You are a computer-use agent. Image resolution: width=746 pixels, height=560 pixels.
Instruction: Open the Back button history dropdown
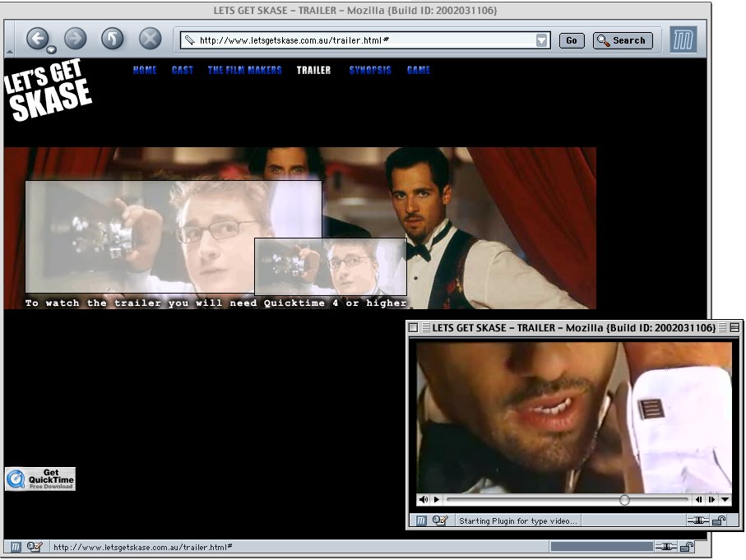tap(51, 49)
